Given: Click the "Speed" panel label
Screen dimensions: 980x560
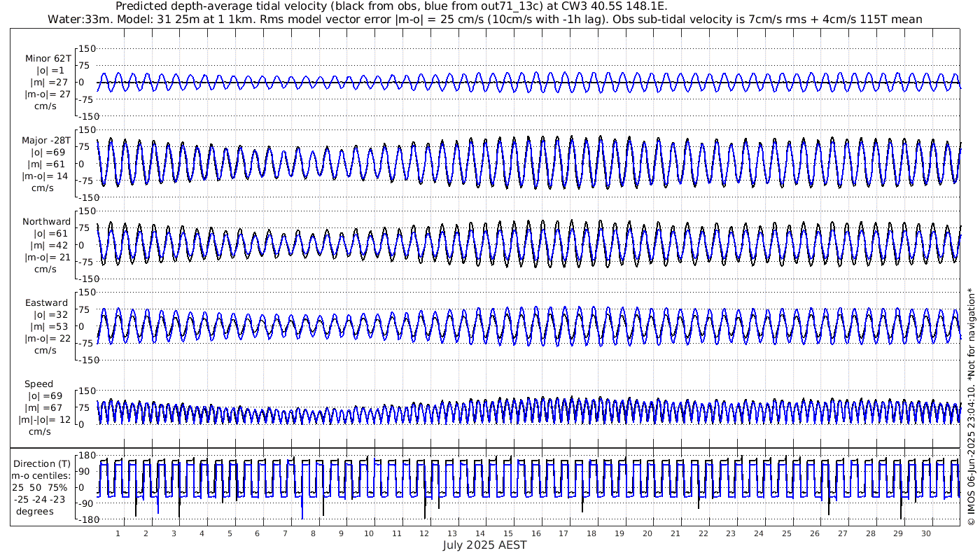Looking at the screenshot, I should [x=38, y=384].
